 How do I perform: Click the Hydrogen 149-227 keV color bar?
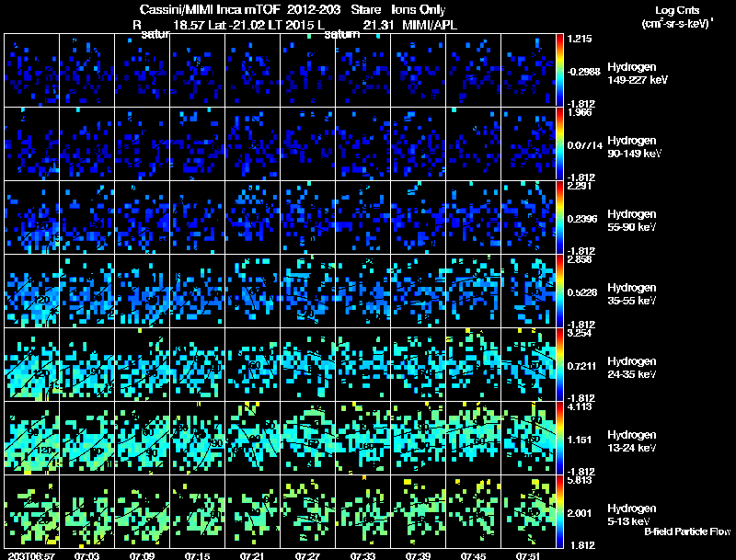coord(559,71)
